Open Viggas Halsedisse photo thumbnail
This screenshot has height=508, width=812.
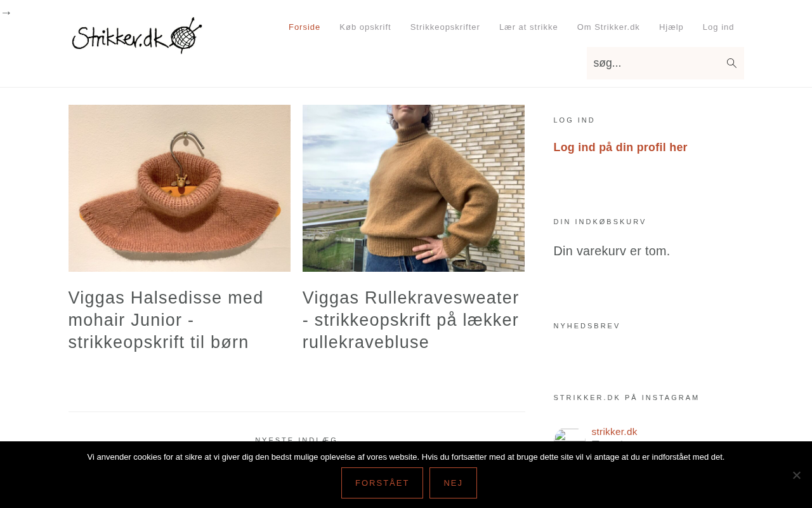(x=180, y=188)
